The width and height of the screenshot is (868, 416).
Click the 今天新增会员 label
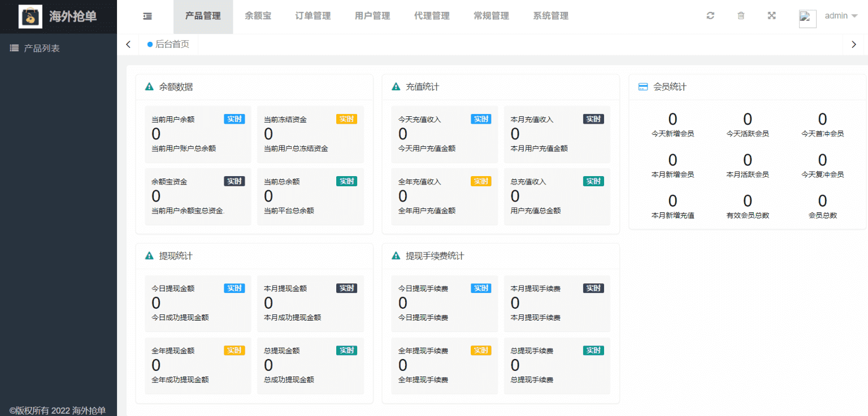pyautogui.click(x=672, y=134)
